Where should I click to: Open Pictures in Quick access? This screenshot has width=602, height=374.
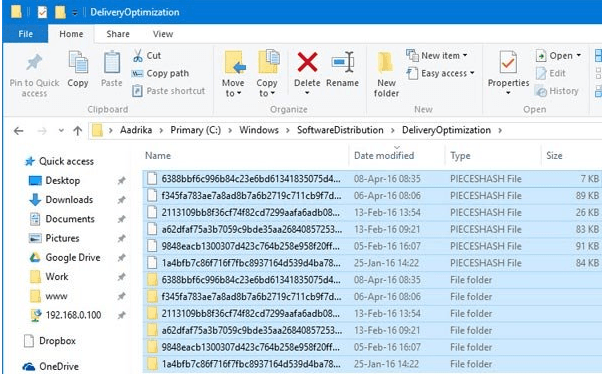(55, 238)
